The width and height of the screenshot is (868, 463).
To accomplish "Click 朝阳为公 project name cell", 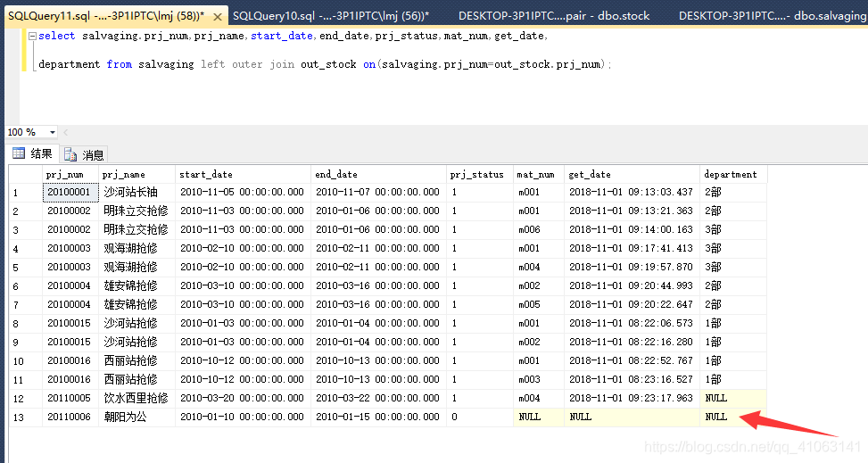I will [x=136, y=417].
